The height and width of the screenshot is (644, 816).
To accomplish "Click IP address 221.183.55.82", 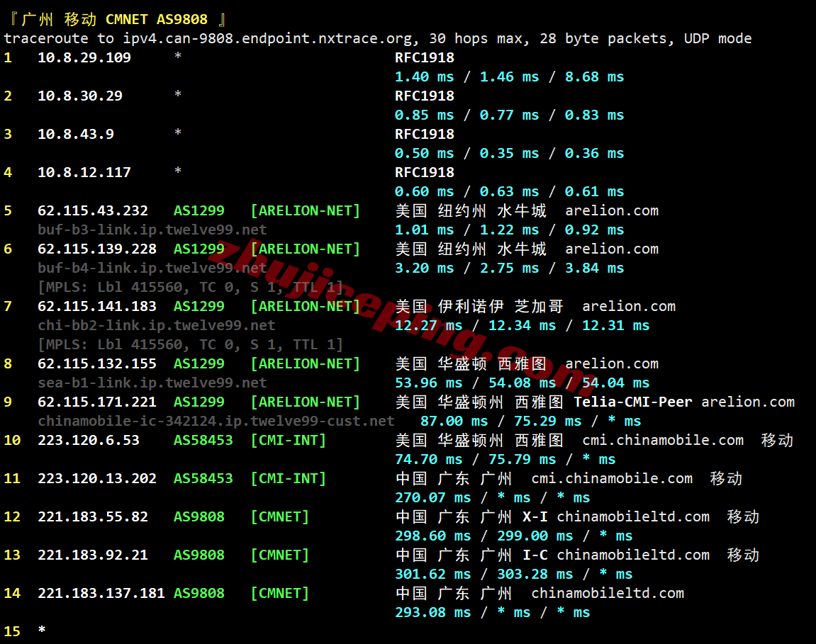I will [93, 516].
